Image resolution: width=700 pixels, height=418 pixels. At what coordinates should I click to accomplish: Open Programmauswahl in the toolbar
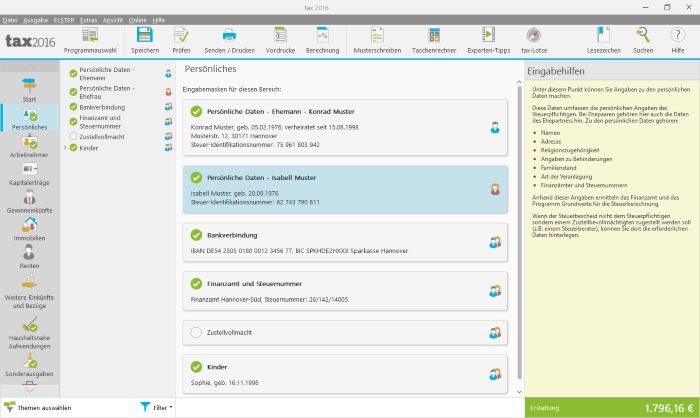(90, 41)
